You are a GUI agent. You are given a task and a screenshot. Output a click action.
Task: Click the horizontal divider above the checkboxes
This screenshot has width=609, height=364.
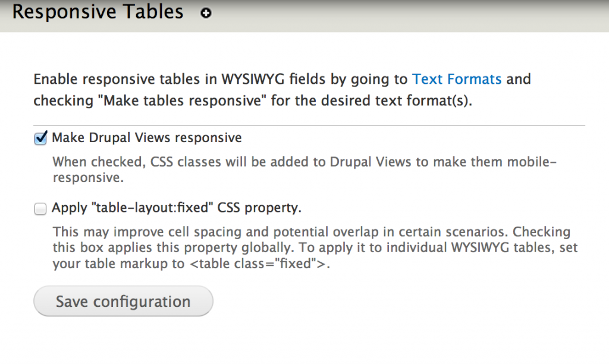pyautogui.click(x=309, y=125)
